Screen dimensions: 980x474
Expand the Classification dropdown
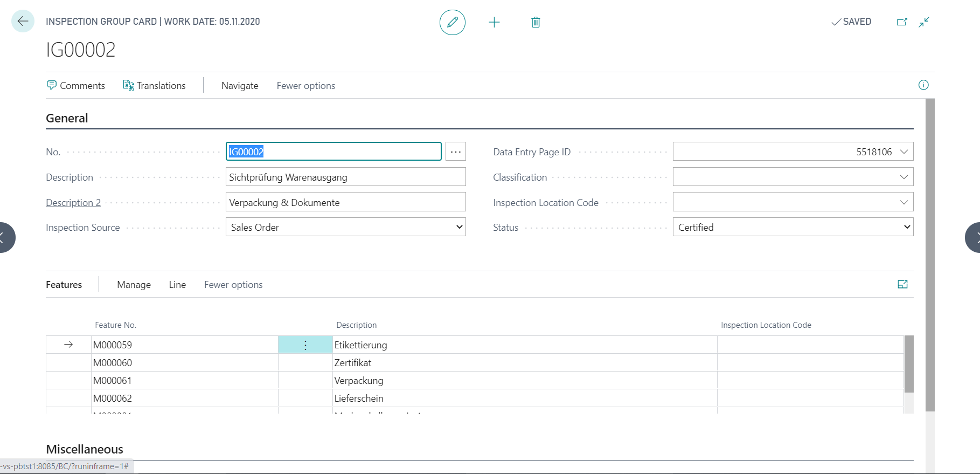click(x=904, y=177)
